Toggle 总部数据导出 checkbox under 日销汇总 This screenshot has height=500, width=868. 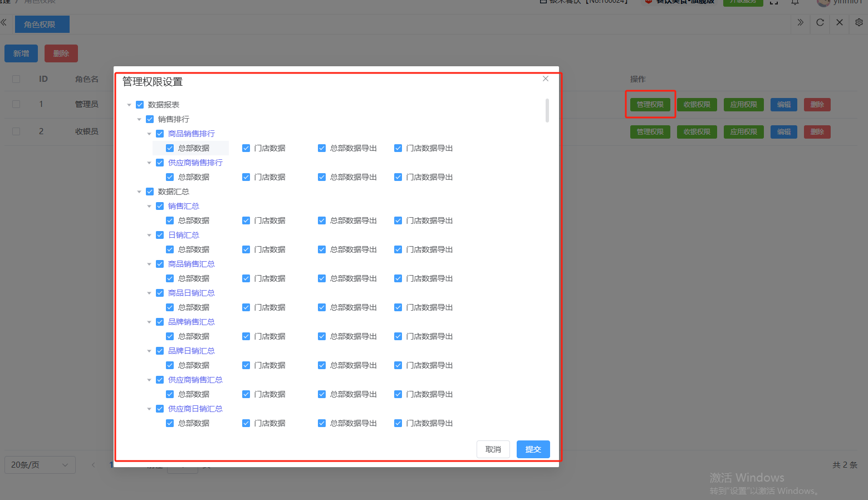click(322, 249)
